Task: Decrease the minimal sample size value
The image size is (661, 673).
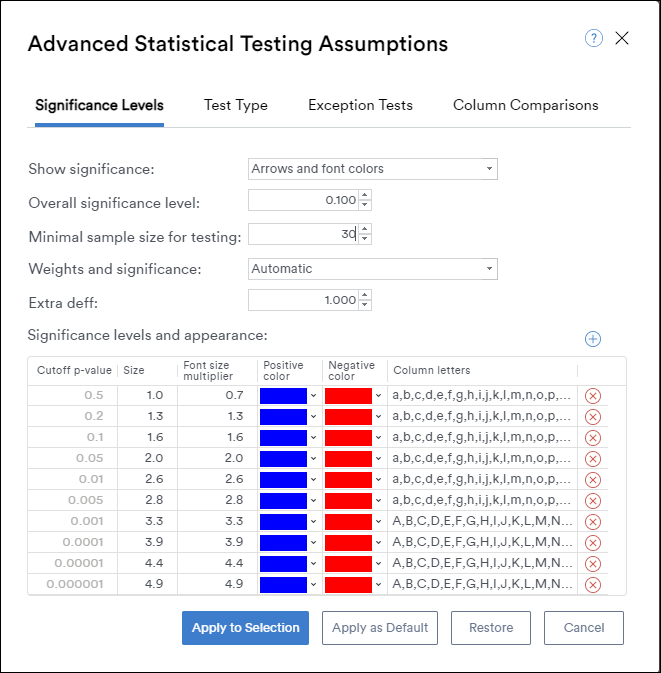Action: coord(365,239)
